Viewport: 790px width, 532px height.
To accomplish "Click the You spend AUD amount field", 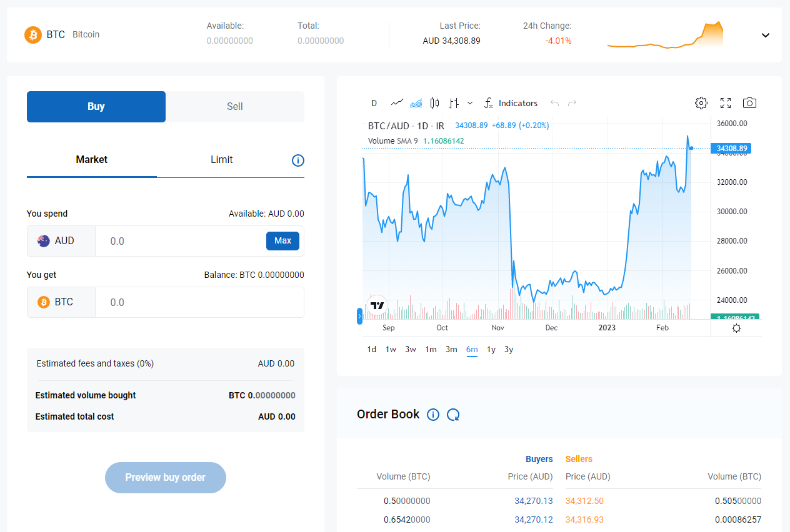I will click(181, 241).
